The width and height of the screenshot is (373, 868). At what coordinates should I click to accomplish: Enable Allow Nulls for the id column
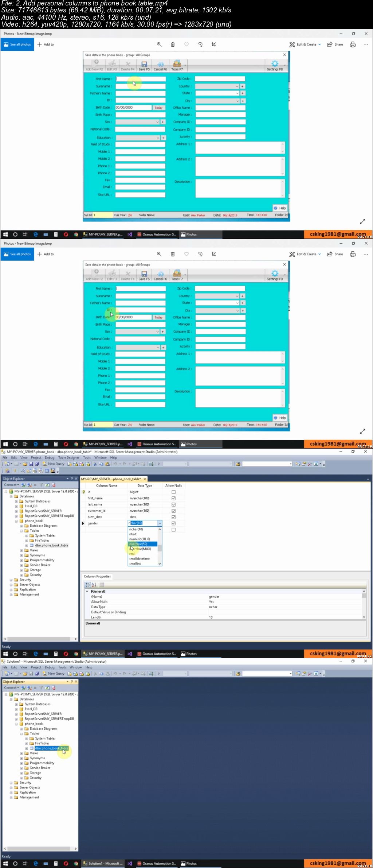click(x=173, y=492)
